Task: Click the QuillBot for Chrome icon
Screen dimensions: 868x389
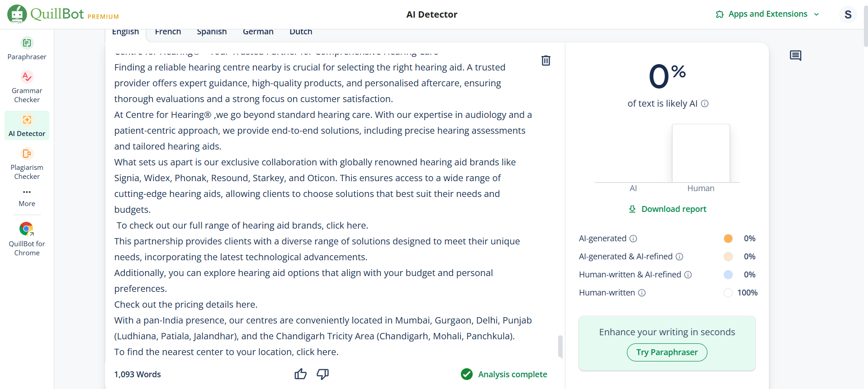Action: [27, 229]
